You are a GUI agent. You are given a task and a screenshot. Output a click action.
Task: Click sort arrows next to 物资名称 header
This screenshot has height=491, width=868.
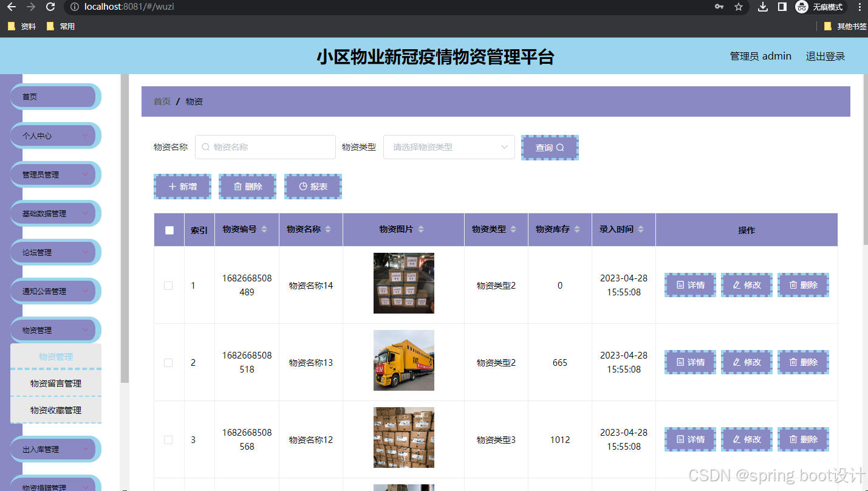click(329, 229)
